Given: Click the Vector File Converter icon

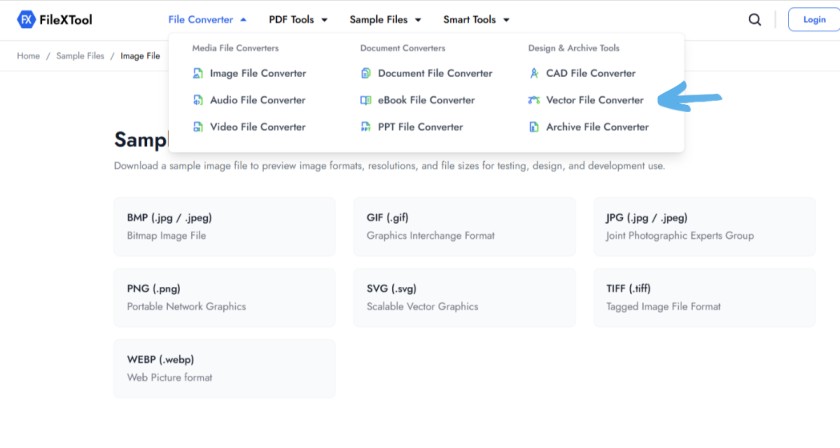Looking at the screenshot, I should (x=534, y=100).
